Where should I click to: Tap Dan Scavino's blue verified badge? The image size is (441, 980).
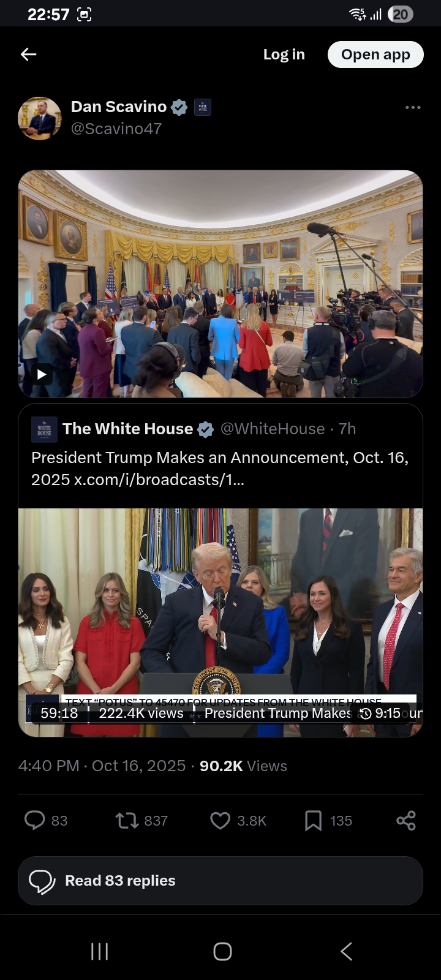[179, 107]
